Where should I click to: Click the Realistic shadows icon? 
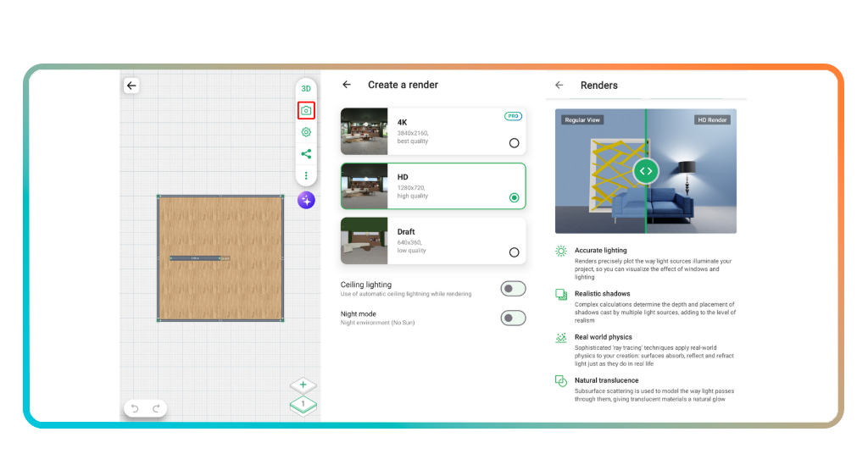coord(561,295)
